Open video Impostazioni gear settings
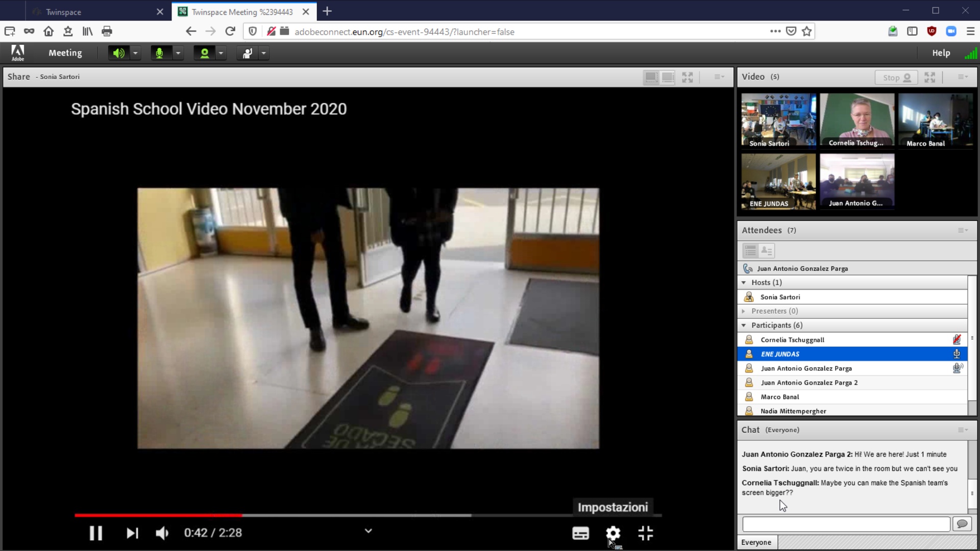980x551 pixels. 613,533
